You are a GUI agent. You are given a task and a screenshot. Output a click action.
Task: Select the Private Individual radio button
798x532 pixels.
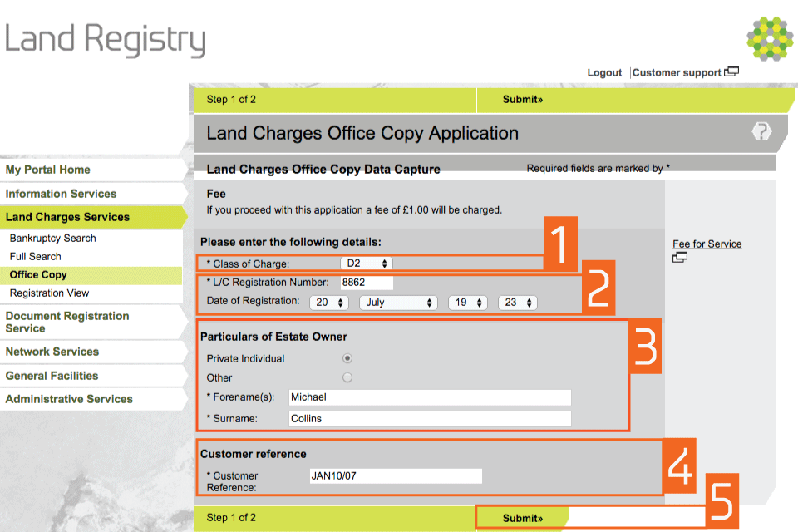click(x=347, y=358)
